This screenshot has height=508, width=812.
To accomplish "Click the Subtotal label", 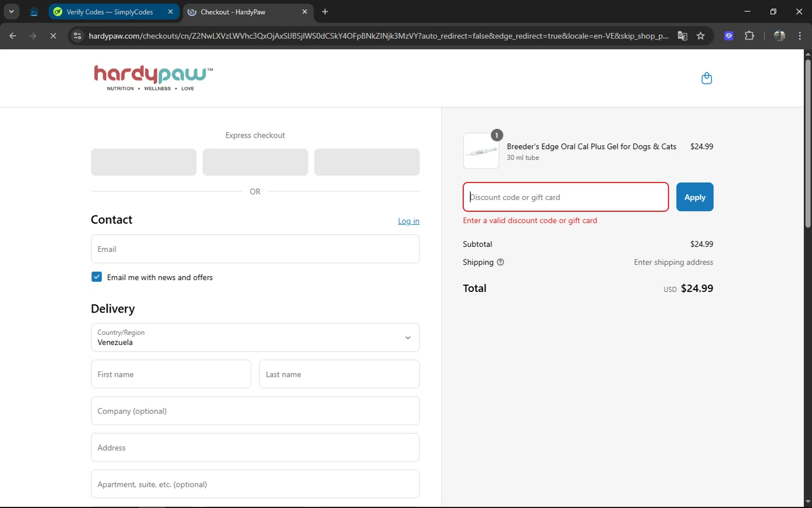I will [477, 244].
